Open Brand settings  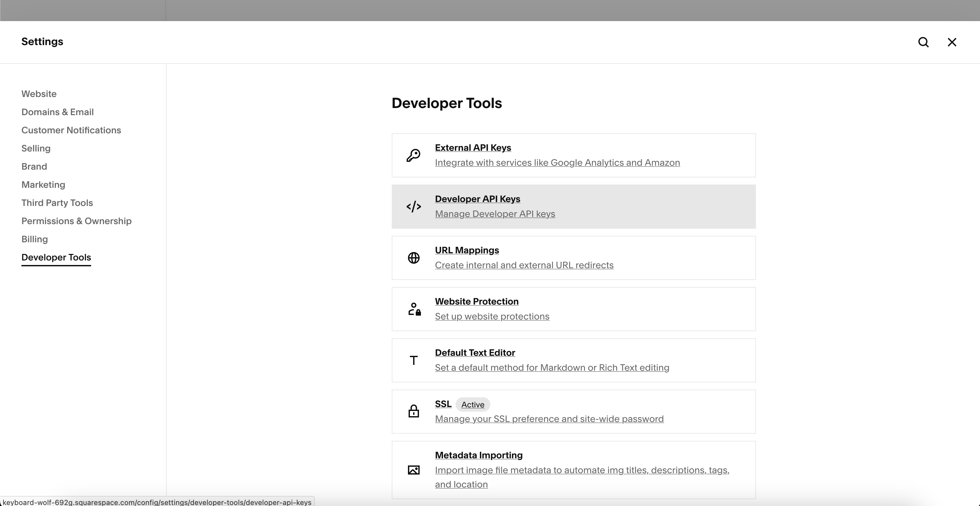click(x=34, y=167)
